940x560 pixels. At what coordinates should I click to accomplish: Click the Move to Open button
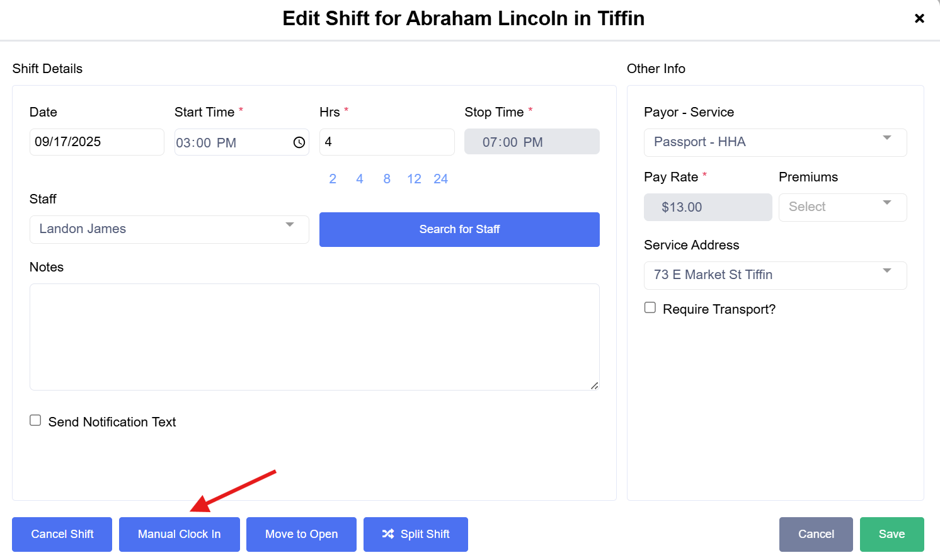point(301,534)
